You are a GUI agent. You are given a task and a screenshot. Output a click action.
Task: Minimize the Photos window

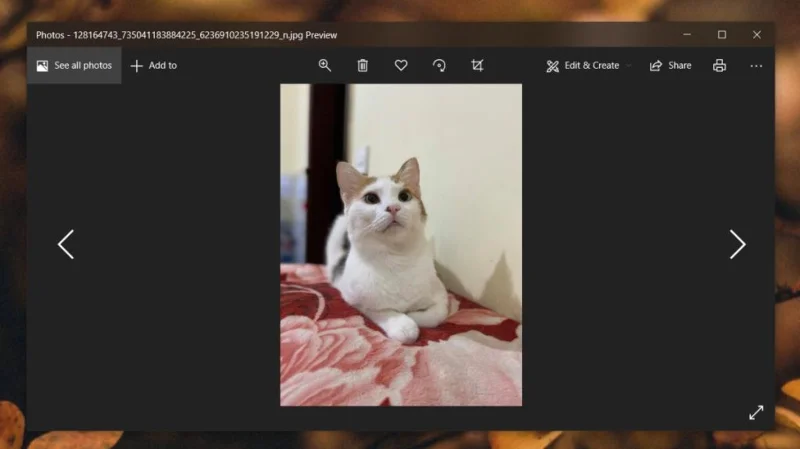687,35
